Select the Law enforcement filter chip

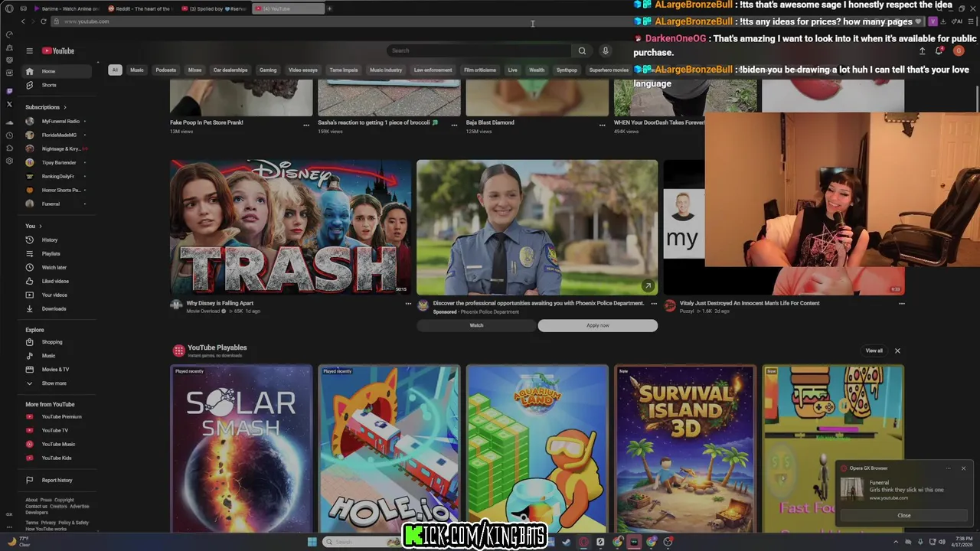click(x=433, y=70)
